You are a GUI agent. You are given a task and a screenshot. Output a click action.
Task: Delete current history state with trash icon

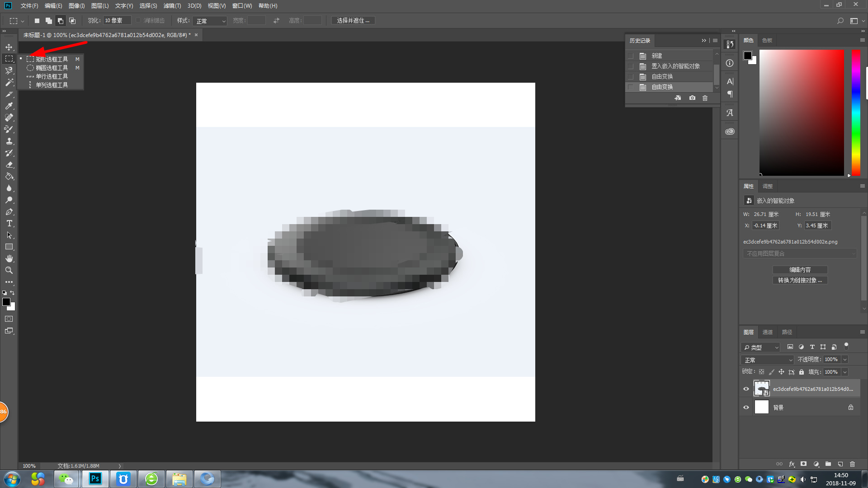[705, 98]
